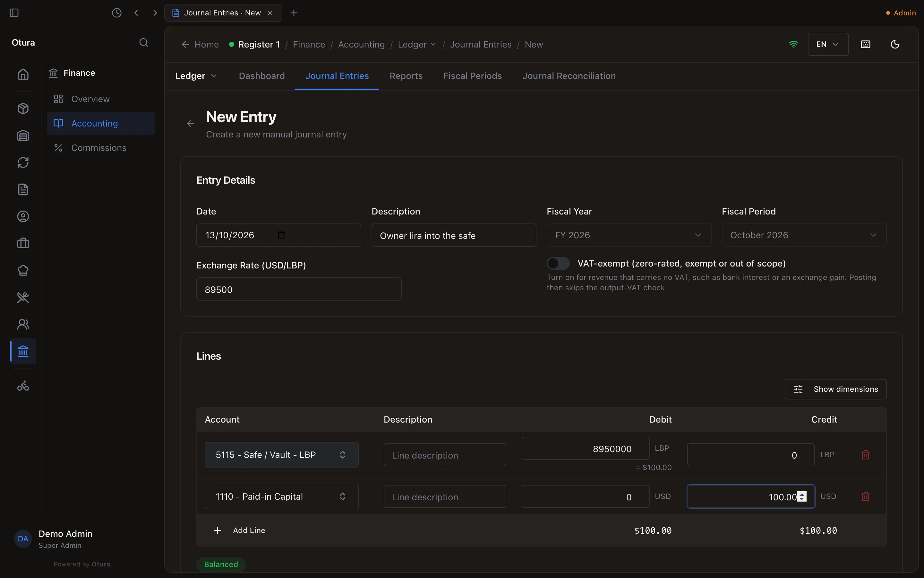This screenshot has height=578, width=924.
Task: Open the crossed utensils icon in the rail
Action: [23, 297]
